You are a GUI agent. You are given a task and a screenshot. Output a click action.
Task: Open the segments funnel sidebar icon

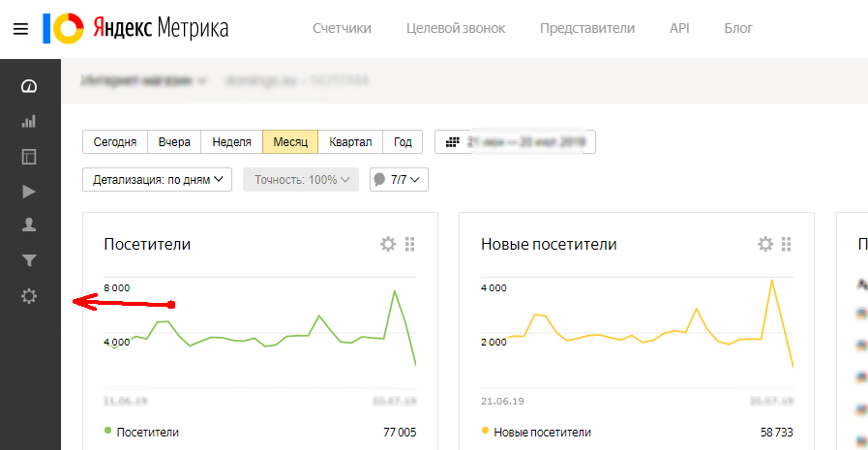(29, 260)
